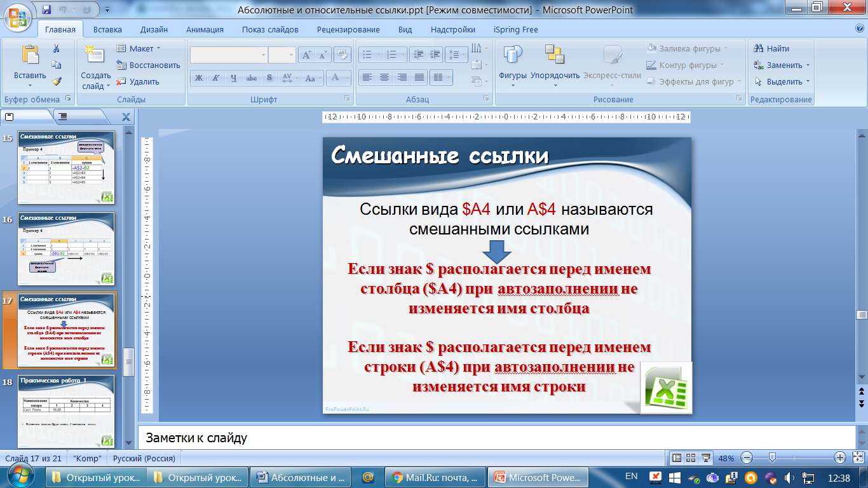
Task: Align text to the right
Action: pos(402,78)
